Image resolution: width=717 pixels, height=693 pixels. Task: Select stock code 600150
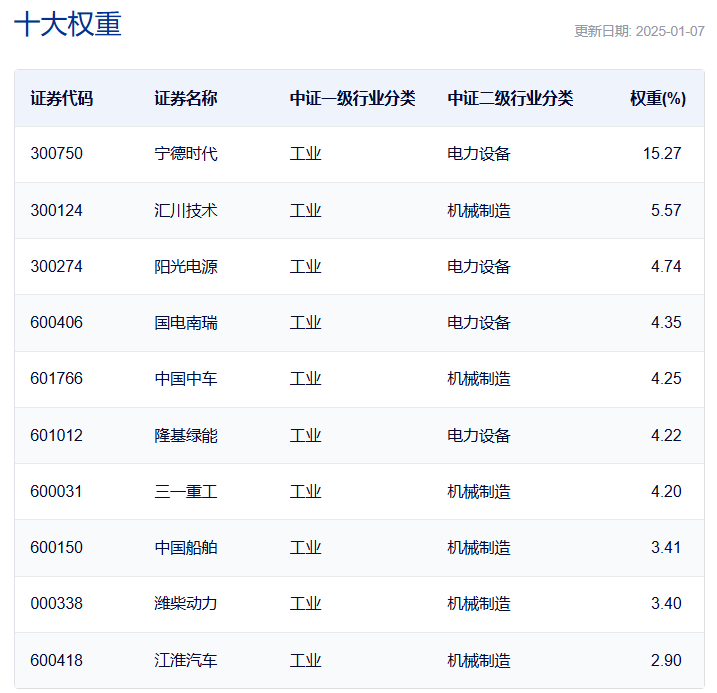click(56, 547)
